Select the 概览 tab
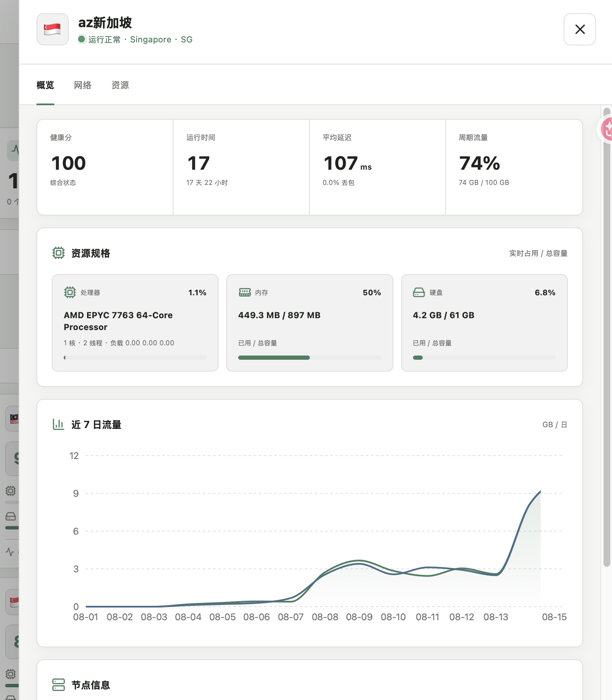Screen dimensions: 612x700 [x=45, y=85]
